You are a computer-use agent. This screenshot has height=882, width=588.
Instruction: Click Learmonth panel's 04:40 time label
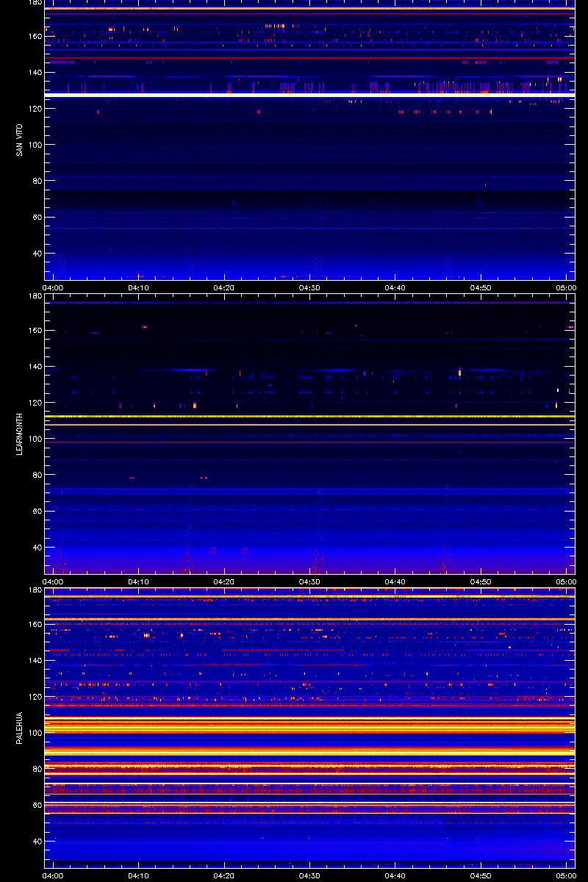tap(395, 581)
